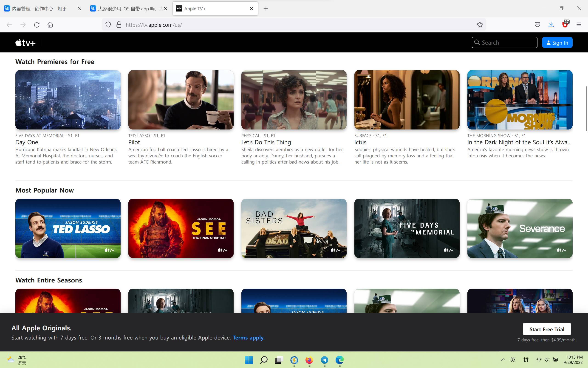Open Bad Sisters poster
This screenshot has width=588, height=368.
[294, 228]
